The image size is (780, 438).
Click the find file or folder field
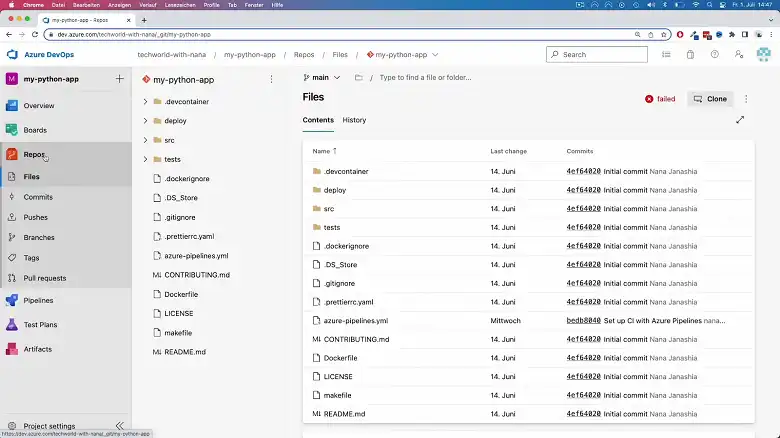point(425,78)
